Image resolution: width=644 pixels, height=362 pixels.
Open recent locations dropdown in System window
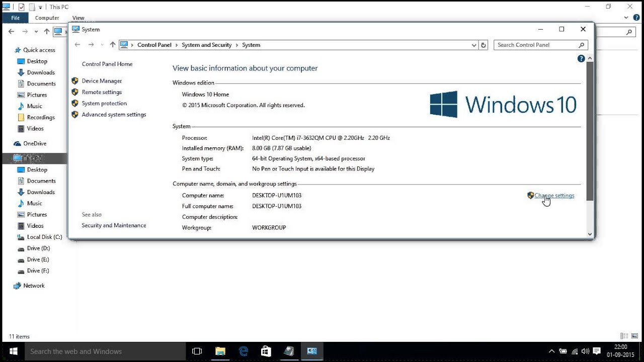tap(102, 45)
